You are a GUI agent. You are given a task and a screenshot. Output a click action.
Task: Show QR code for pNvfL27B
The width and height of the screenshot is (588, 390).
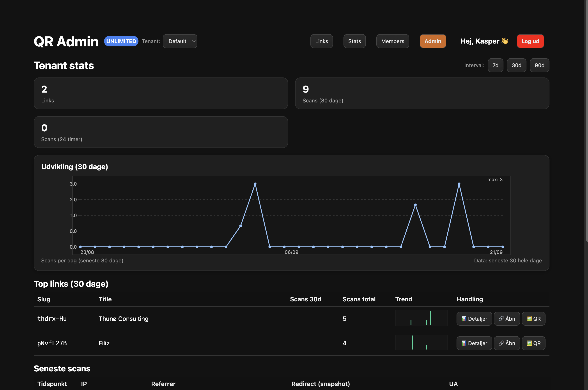click(x=533, y=343)
